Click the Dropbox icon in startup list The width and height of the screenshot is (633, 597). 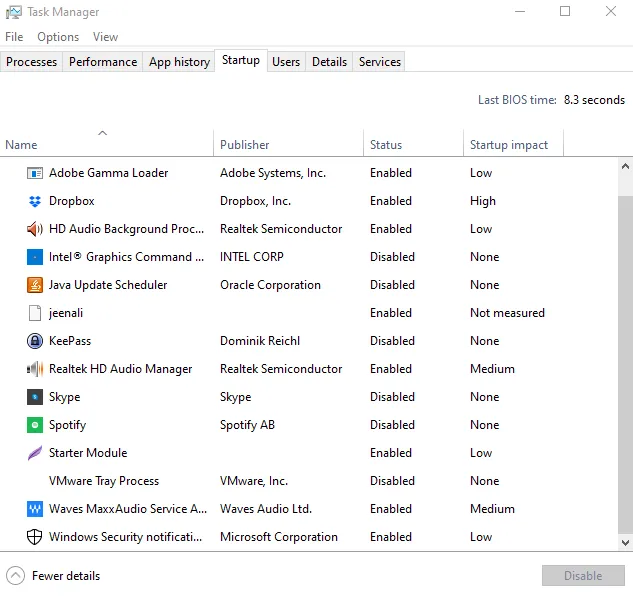pyautogui.click(x=35, y=201)
